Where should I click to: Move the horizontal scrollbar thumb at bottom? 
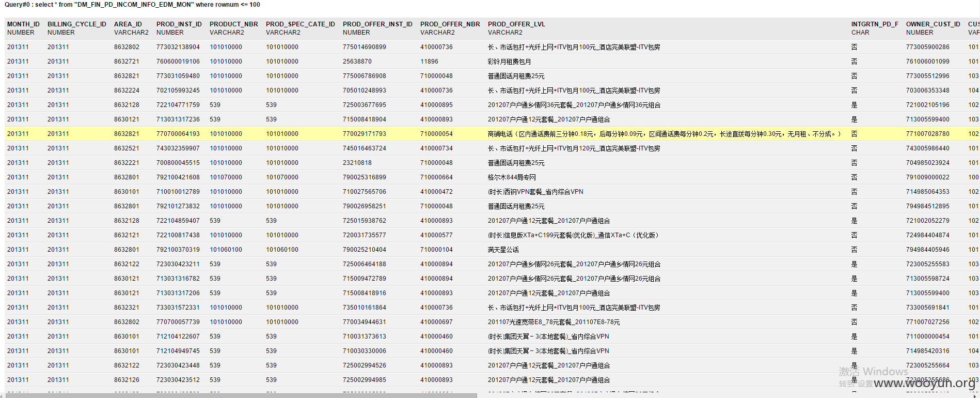241,395
